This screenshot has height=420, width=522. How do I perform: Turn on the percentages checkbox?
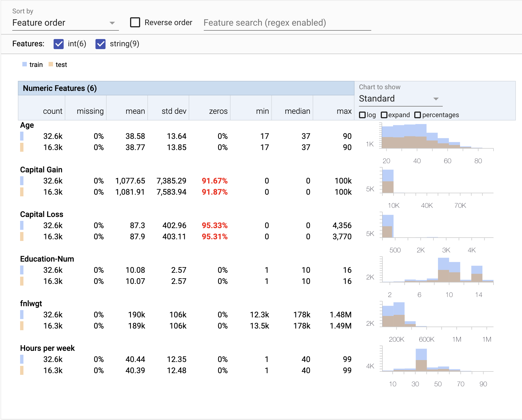[x=418, y=115]
